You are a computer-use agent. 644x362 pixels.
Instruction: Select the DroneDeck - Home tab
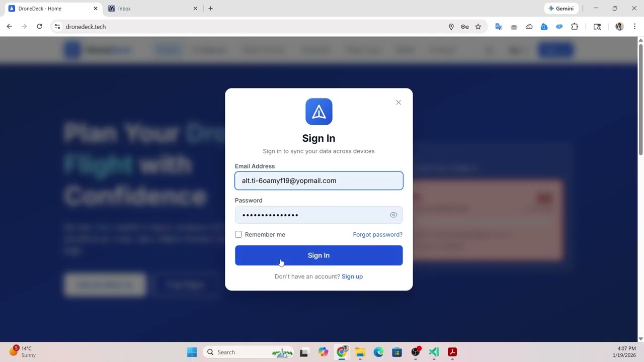pos(52,9)
